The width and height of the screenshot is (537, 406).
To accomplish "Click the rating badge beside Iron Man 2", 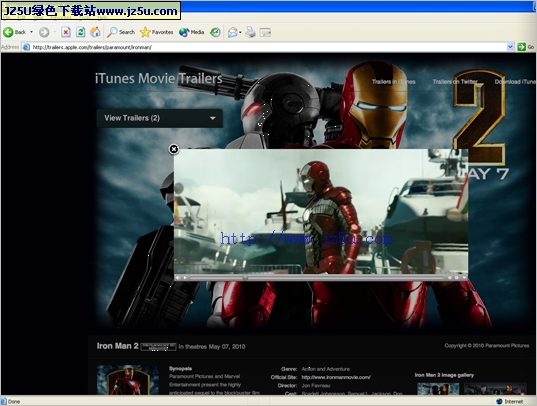I will click(158, 347).
